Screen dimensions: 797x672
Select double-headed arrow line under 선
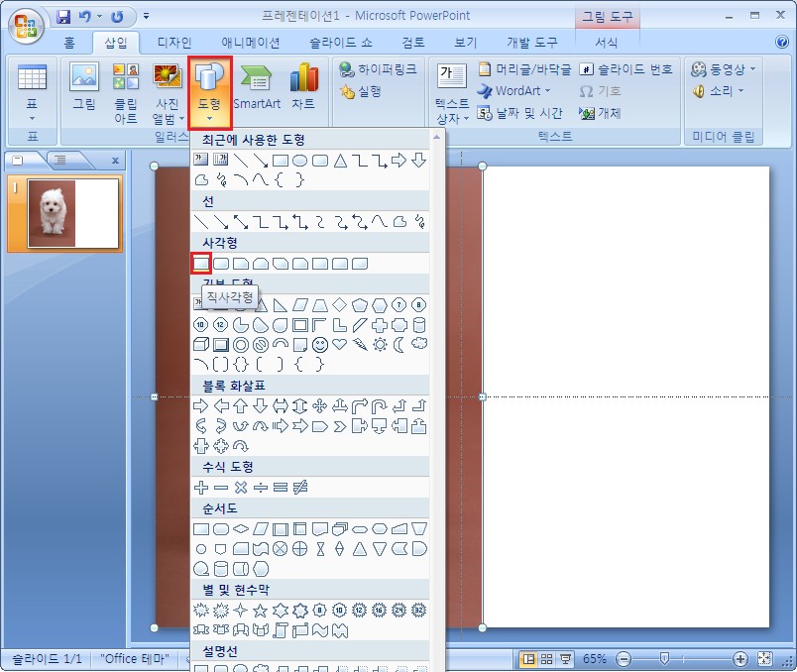[241, 222]
